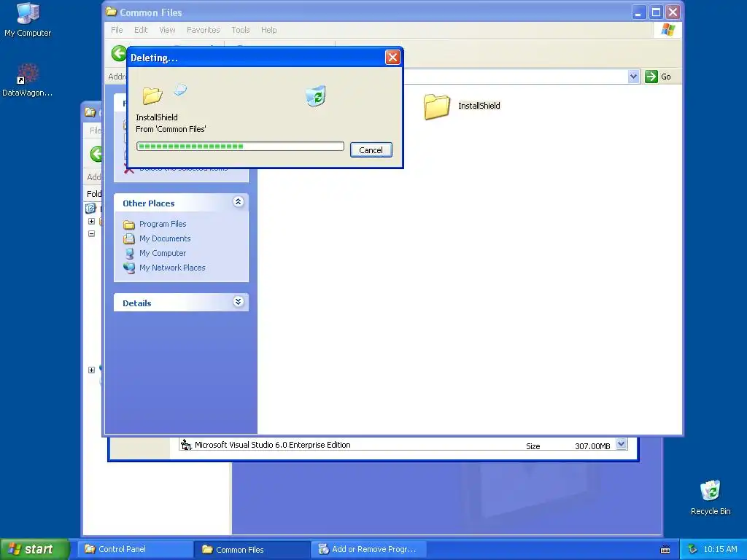Click the InstallShield folder name label
The height and width of the screenshot is (560, 747).
pyautogui.click(x=479, y=106)
